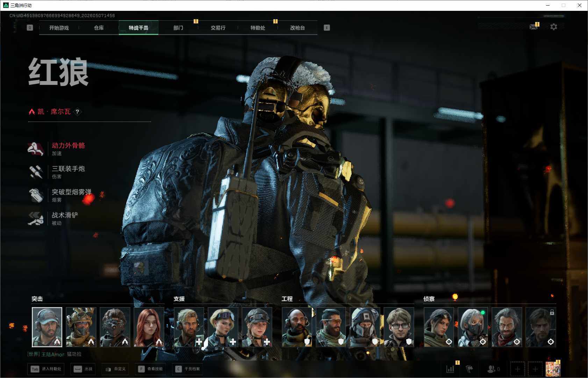Click the 支援 class heading
The width and height of the screenshot is (588, 378).
(179, 299)
